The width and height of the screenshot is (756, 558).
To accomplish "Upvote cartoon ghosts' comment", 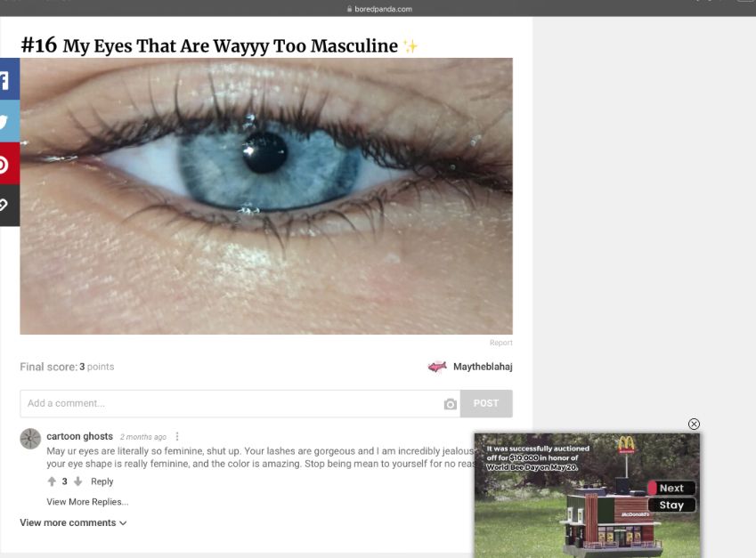I will pos(52,481).
